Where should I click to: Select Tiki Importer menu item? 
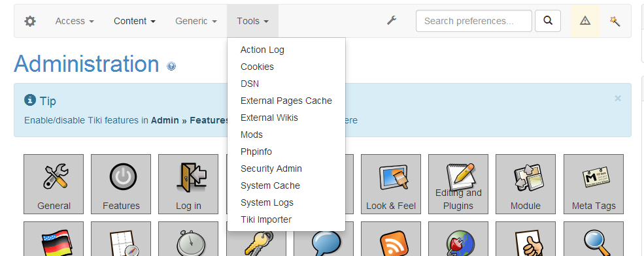tap(286, 220)
